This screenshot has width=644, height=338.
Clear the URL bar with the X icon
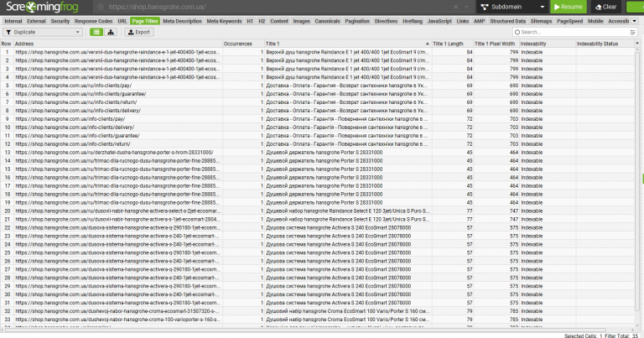455,7
